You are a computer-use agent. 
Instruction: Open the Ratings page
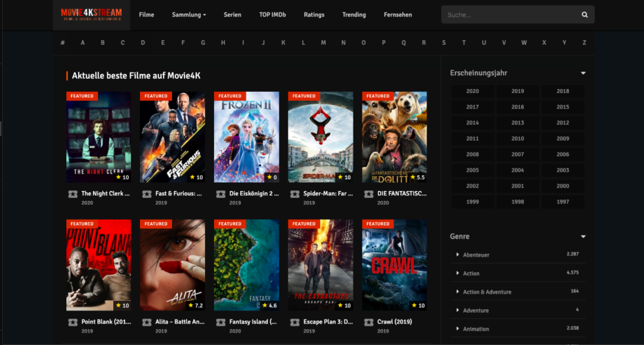(x=314, y=14)
